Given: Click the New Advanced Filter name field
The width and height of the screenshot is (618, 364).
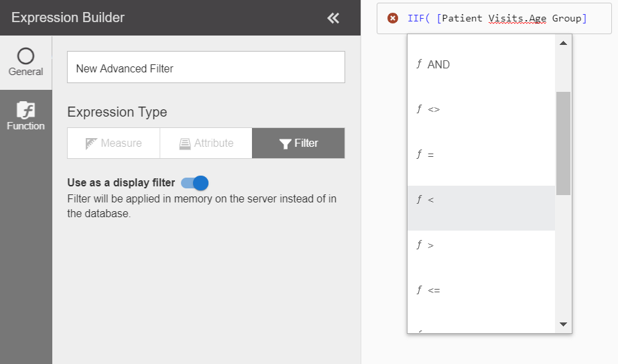Looking at the screenshot, I should [206, 68].
